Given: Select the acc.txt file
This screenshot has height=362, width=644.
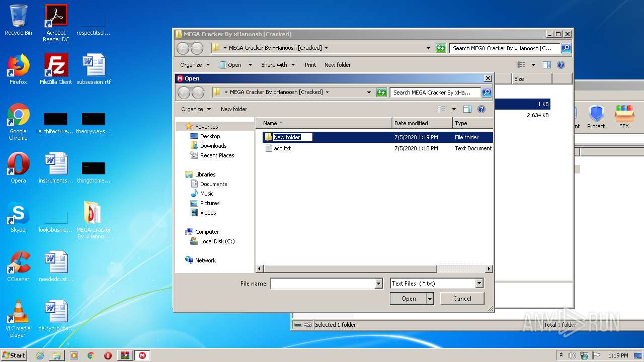Looking at the screenshot, I should point(282,148).
